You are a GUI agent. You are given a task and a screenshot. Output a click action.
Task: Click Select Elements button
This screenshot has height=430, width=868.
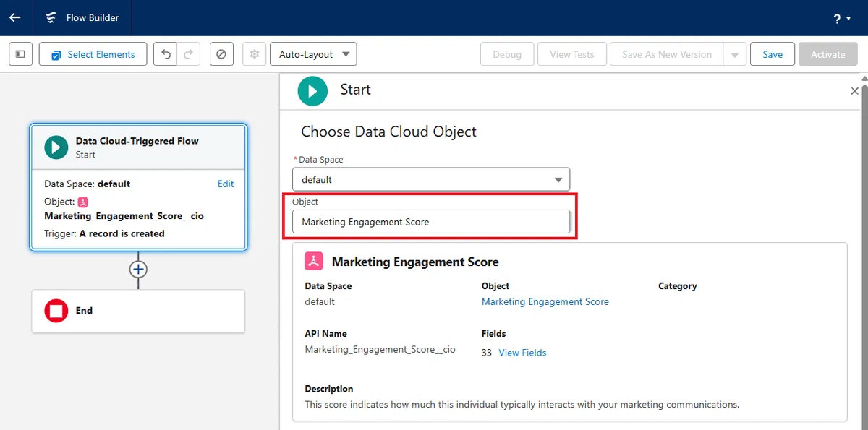93,54
